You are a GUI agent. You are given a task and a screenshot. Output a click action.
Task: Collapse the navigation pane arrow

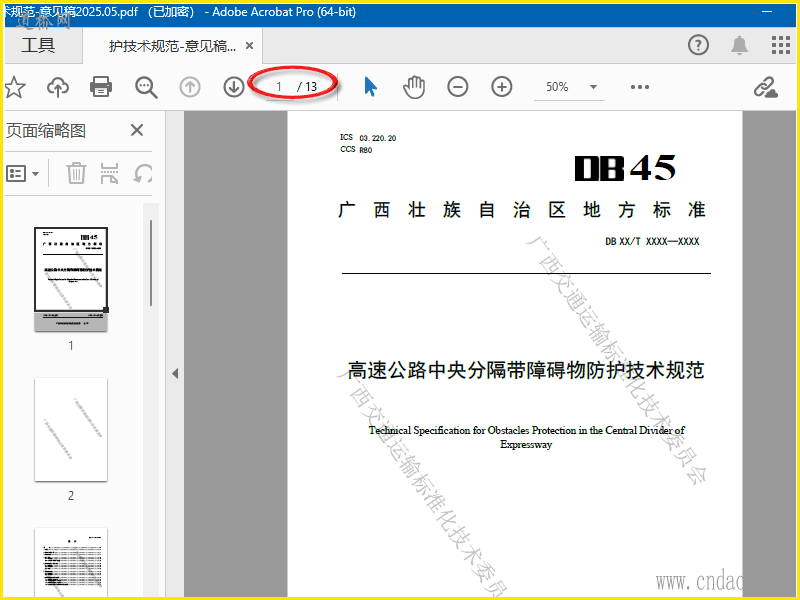(175, 373)
